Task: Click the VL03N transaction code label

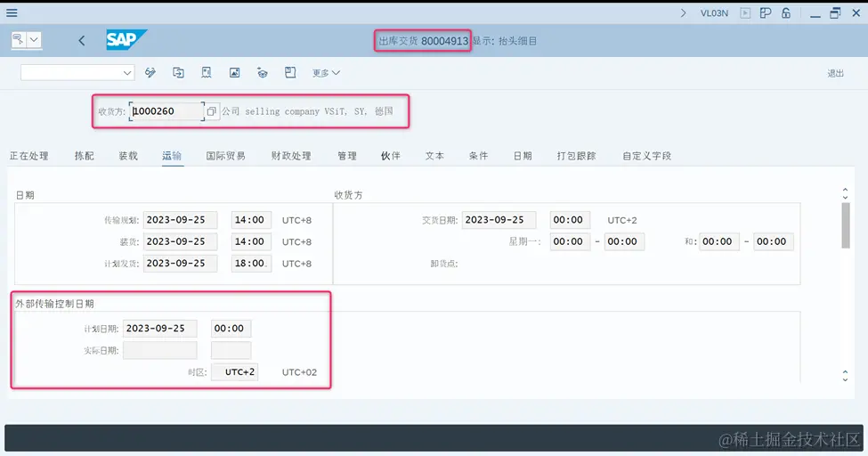Action: point(714,13)
